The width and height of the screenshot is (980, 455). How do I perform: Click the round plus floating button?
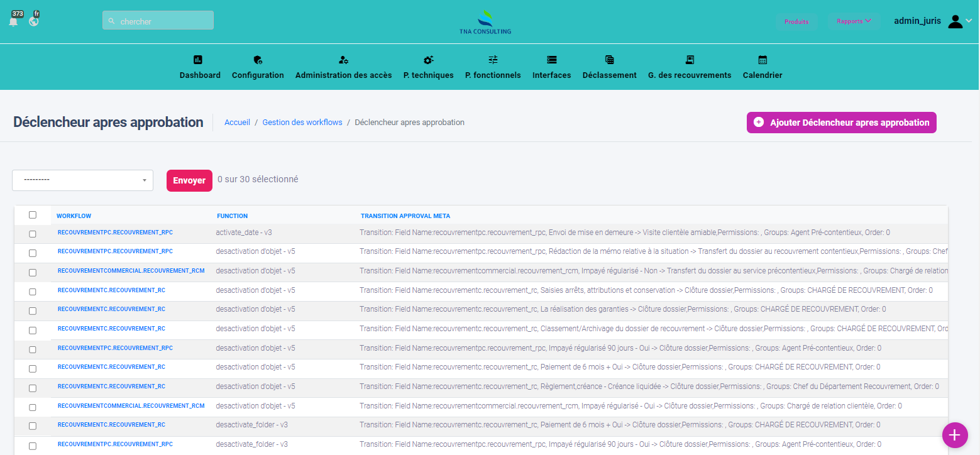click(x=955, y=435)
